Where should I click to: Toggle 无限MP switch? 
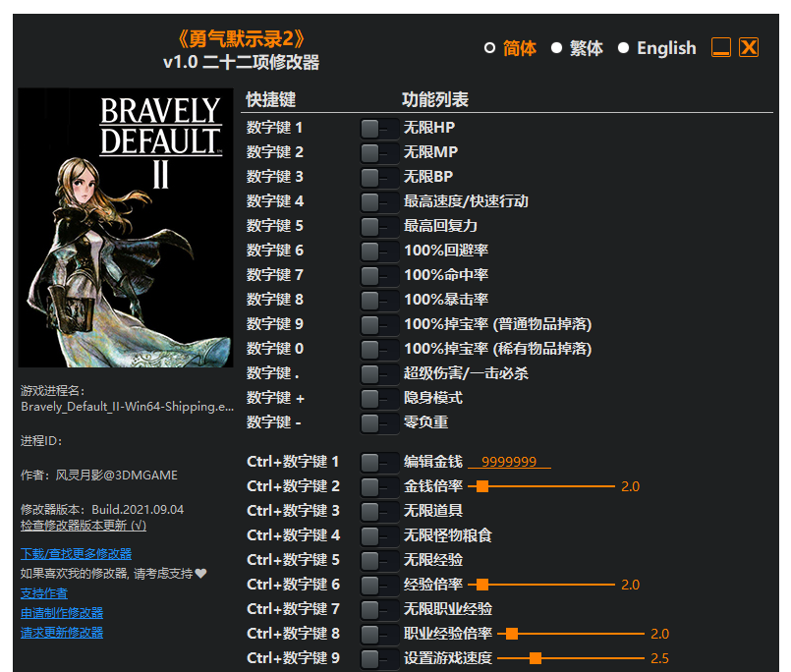[x=379, y=153]
